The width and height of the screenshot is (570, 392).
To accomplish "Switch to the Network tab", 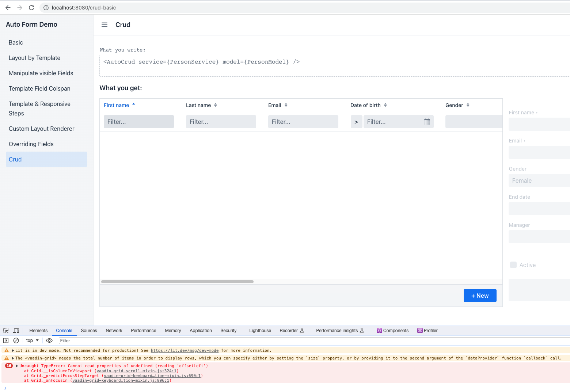I will point(114,330).
